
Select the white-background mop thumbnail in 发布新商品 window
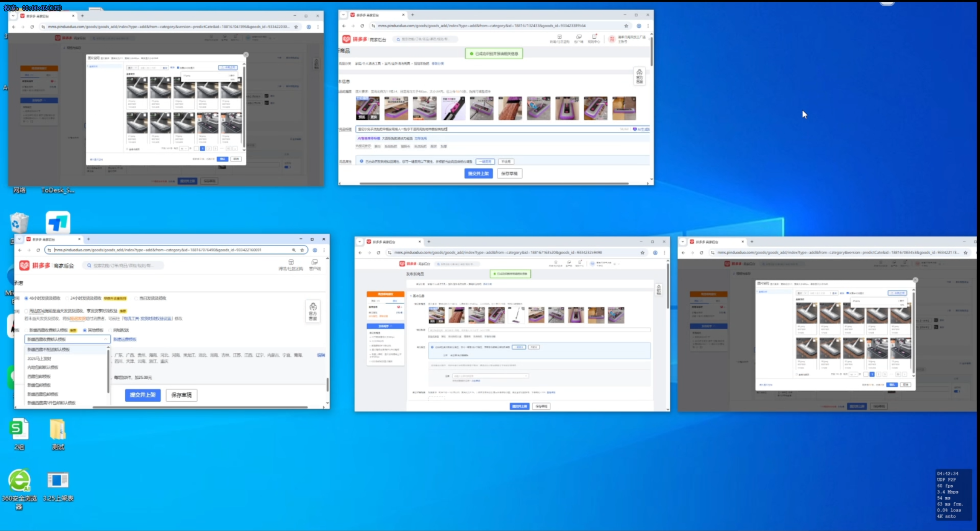tap(516, 315)
